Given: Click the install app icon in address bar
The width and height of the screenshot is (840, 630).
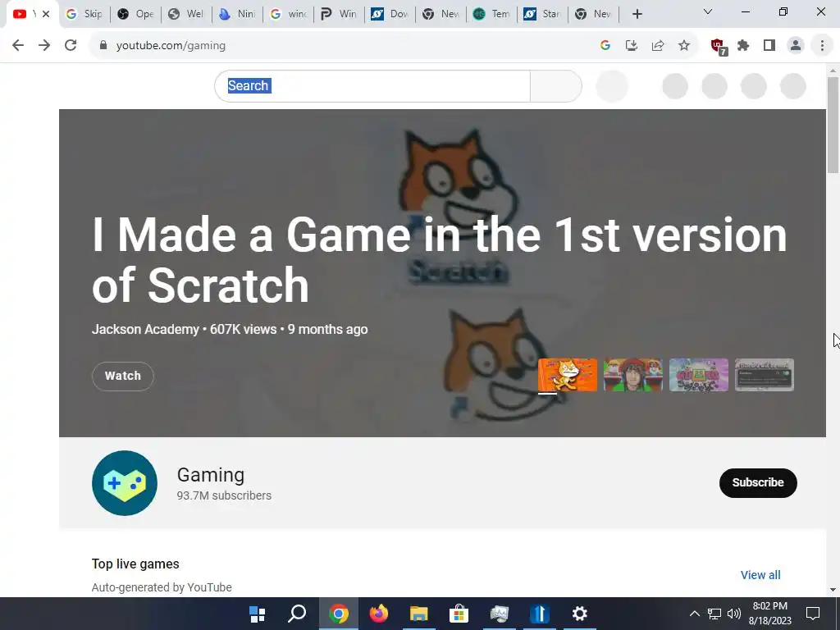Looking at the screenshot, I should 632,46.
